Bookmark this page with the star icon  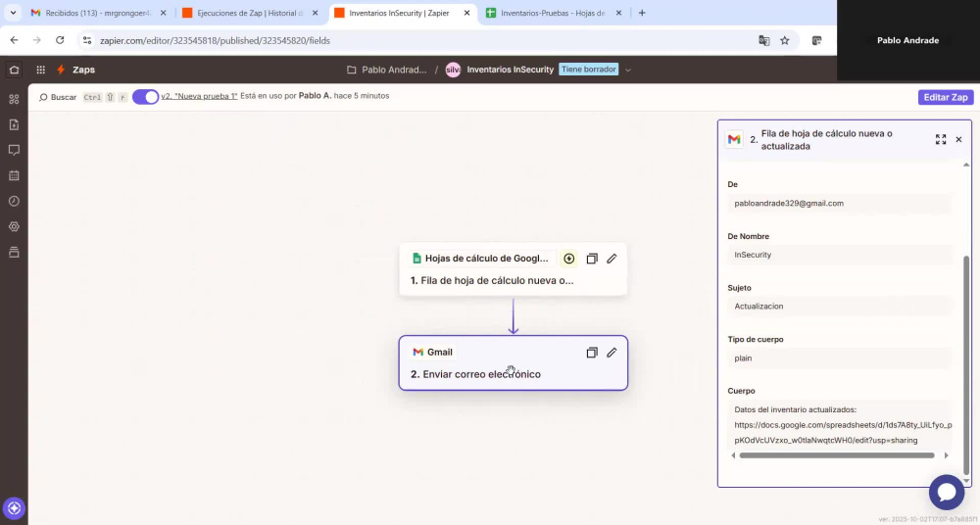coord(784,40)
